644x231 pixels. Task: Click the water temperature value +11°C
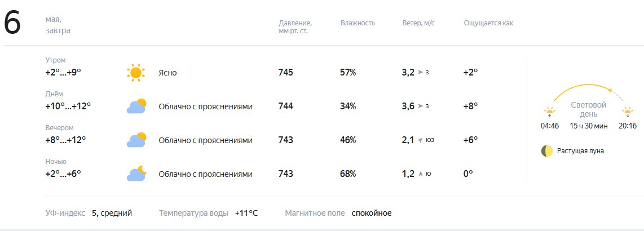click(x=246, y=214)
